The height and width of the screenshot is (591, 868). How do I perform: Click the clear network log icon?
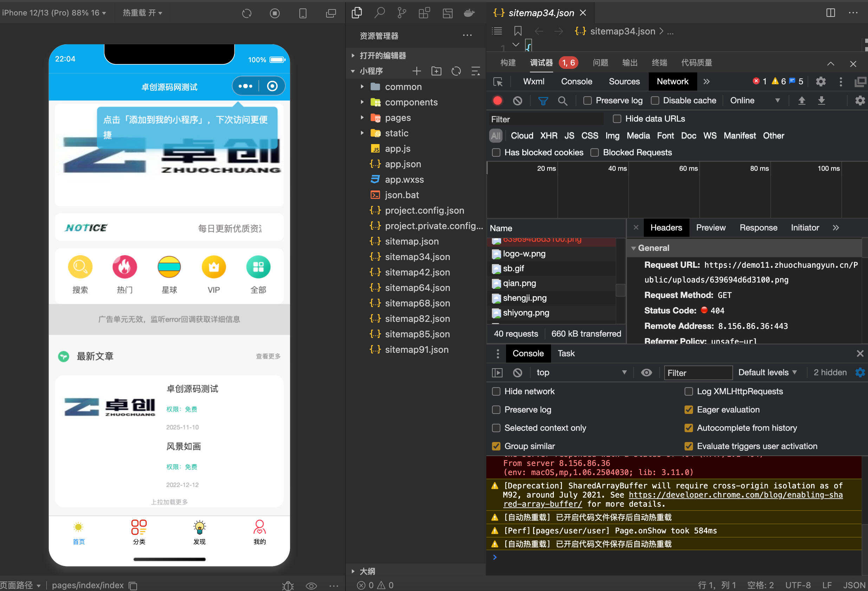(x=517, y=101)
